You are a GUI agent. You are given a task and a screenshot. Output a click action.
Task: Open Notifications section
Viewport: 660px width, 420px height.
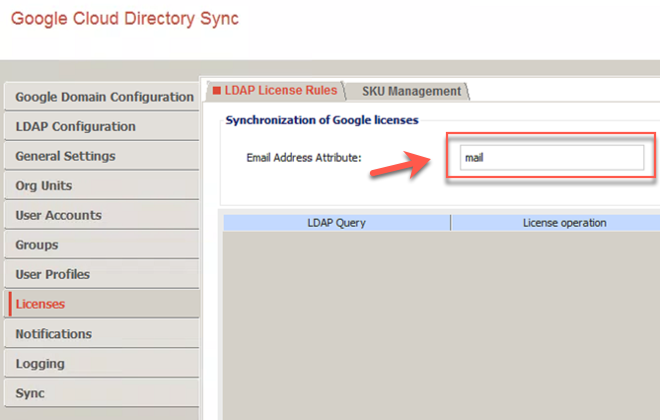coord(102,334)
